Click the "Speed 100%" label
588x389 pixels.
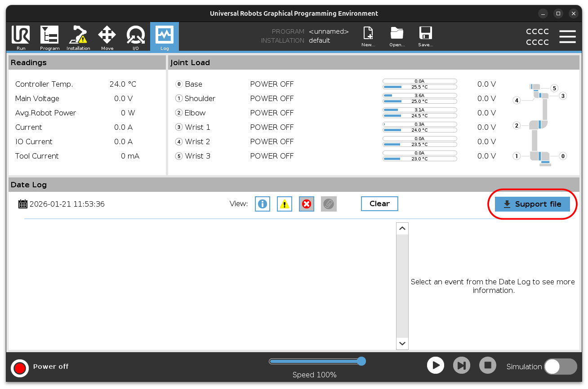(314, 375)
